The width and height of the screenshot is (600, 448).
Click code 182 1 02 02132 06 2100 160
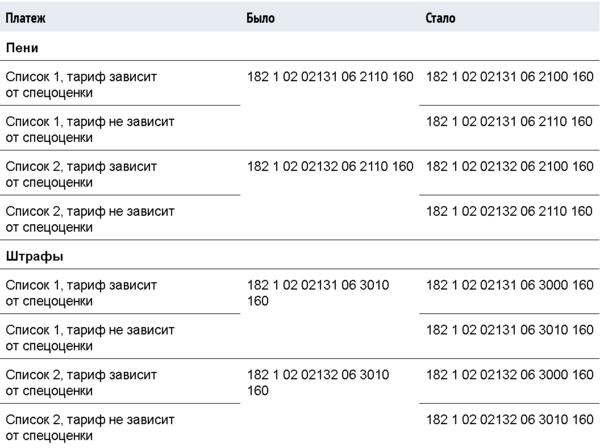point(509,166)
